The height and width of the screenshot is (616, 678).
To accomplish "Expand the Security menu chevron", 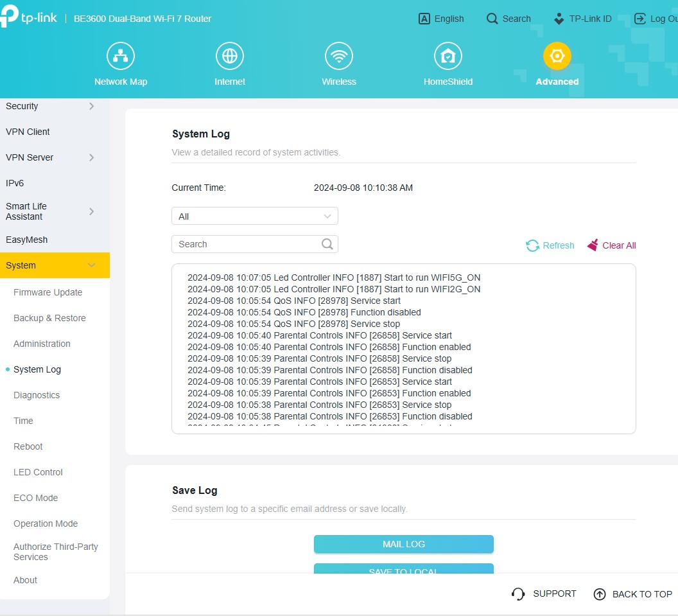I will coord(92,106).
